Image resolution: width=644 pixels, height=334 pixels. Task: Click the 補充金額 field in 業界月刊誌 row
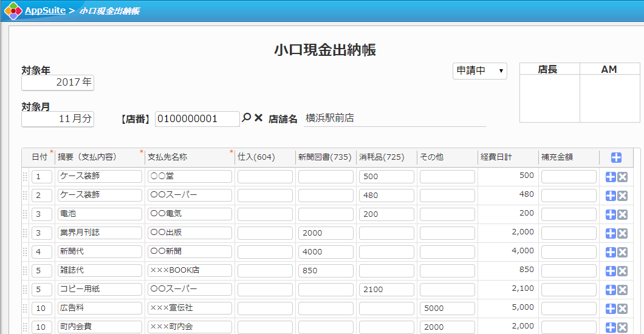(569, 233)
